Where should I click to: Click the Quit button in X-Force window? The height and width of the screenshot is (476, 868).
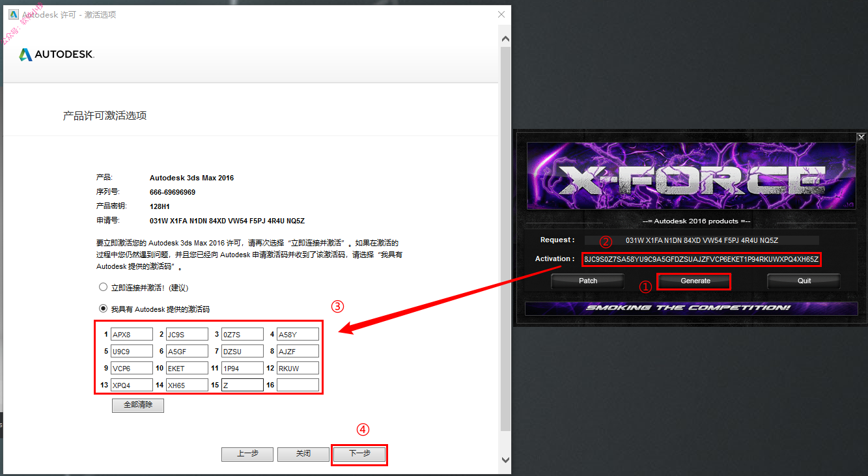804,281
